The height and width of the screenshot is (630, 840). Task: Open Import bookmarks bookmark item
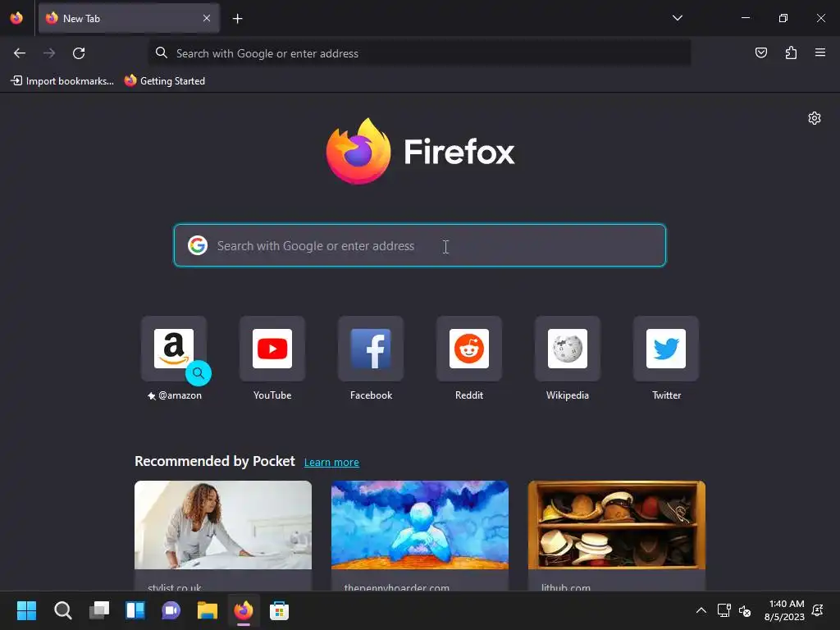tap(62, 81)
